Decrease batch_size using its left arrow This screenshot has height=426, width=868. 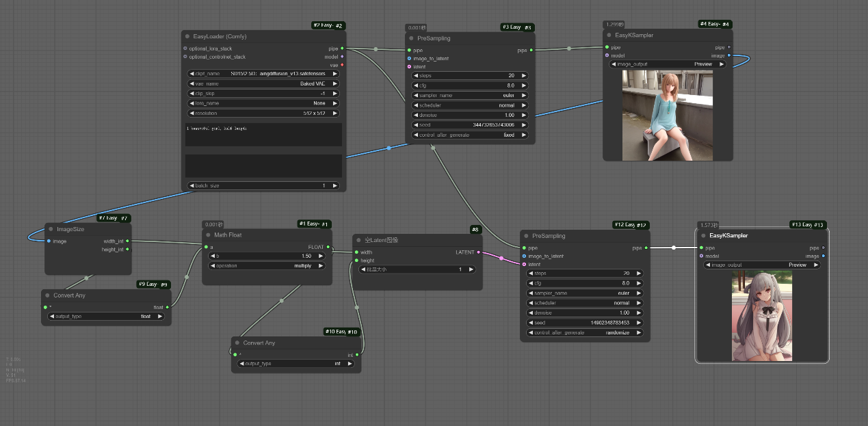click(x=191, y=185)
